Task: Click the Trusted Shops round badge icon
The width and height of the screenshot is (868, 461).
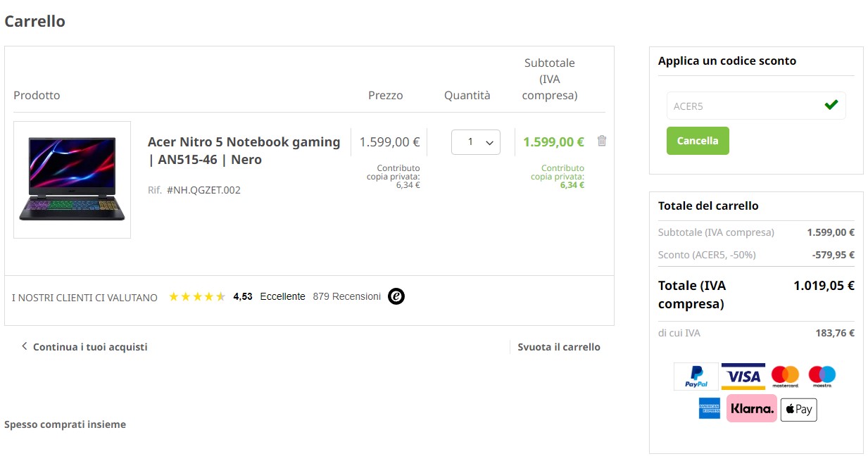Action: point(396,297)
